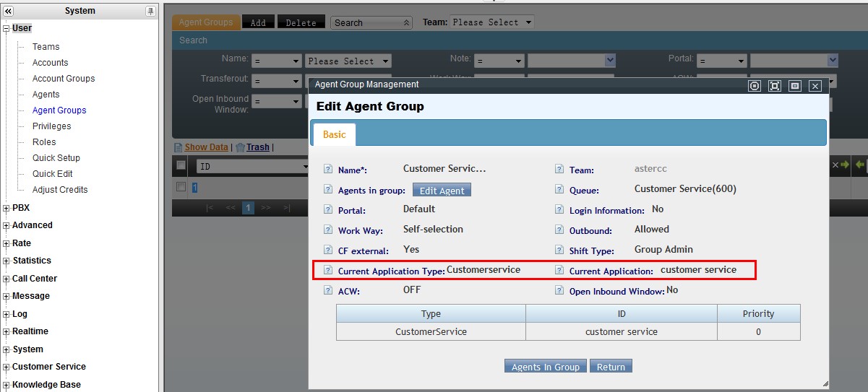This screenshot has height=392, width=868.
Task: Click help icon next to Login Information
Action: 559,210
